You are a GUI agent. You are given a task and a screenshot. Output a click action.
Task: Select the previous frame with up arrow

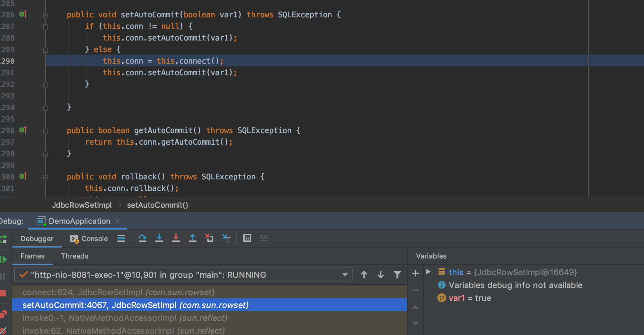coord(364,275)
